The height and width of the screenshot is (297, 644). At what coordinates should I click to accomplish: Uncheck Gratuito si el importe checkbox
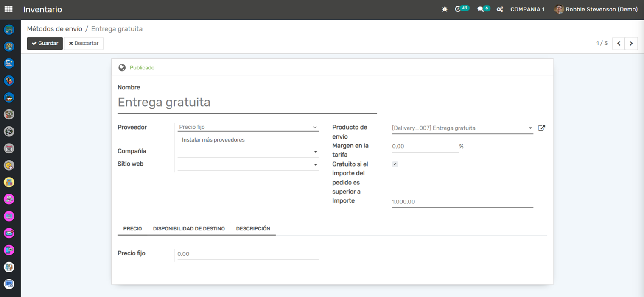pyautogui.click(x=395, y=164)
